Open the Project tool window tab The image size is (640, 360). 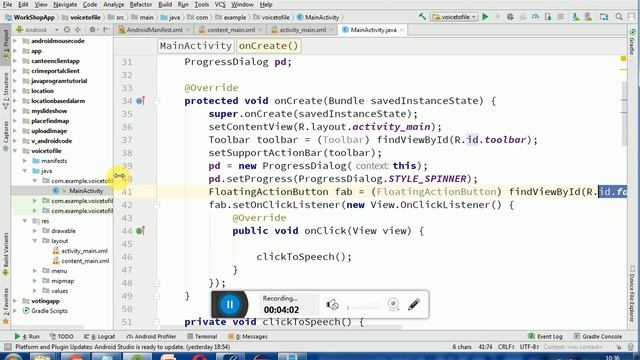(x=6, y=45)
